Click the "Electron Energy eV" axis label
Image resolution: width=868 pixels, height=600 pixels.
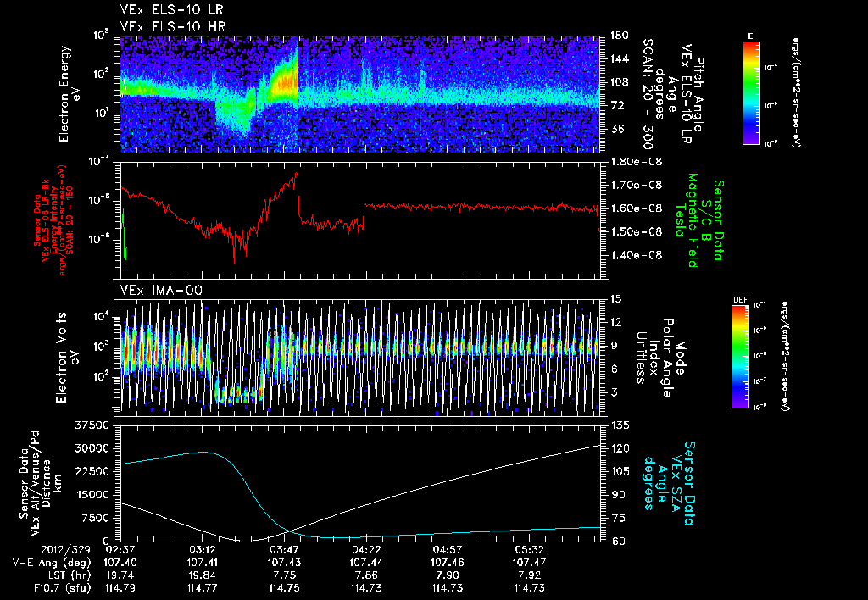pos(69,94)
